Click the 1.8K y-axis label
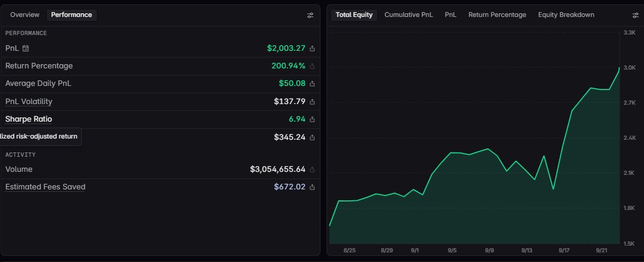This screenshot has height=262, width=644. (x=629, y=208)
